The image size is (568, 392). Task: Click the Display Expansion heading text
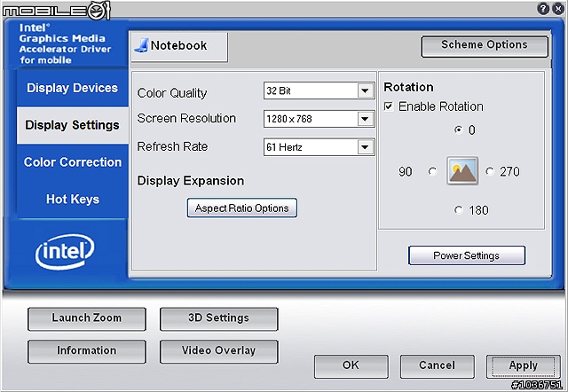click(191, 181)
